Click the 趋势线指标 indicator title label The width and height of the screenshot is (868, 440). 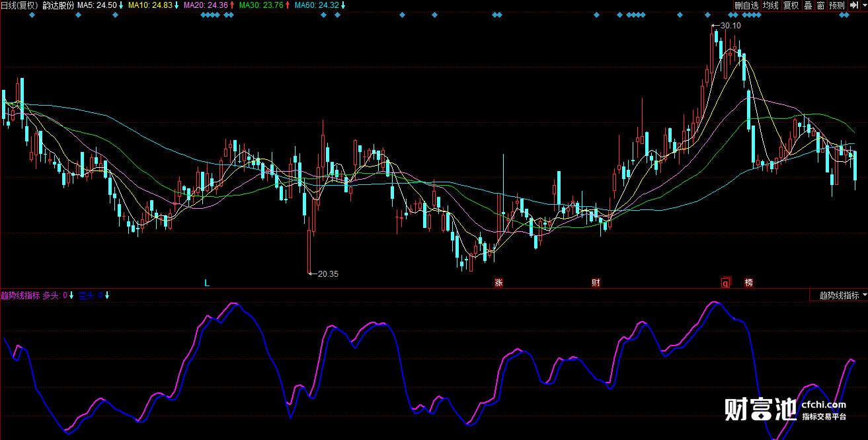[20, 295]
